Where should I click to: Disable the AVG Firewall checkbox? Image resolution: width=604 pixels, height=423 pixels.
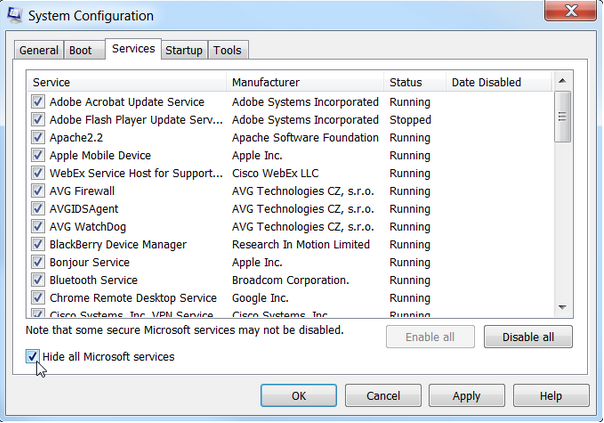(x=38, y=191)
